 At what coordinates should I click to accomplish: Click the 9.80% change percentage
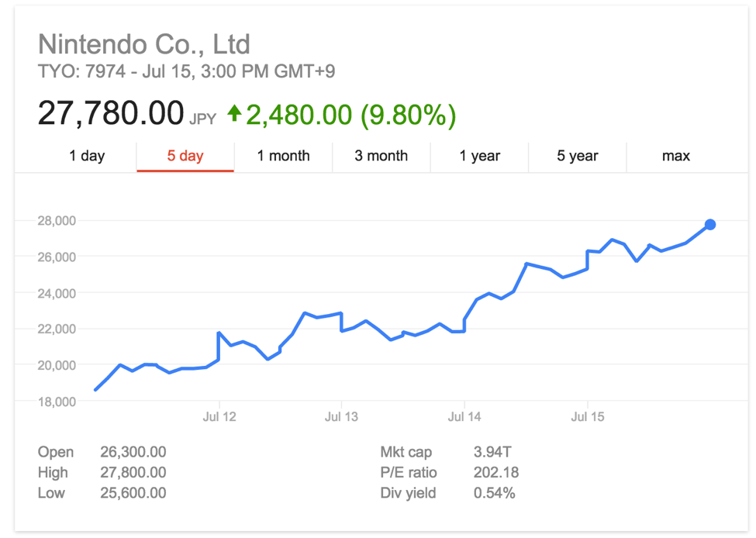click(407, 115)
